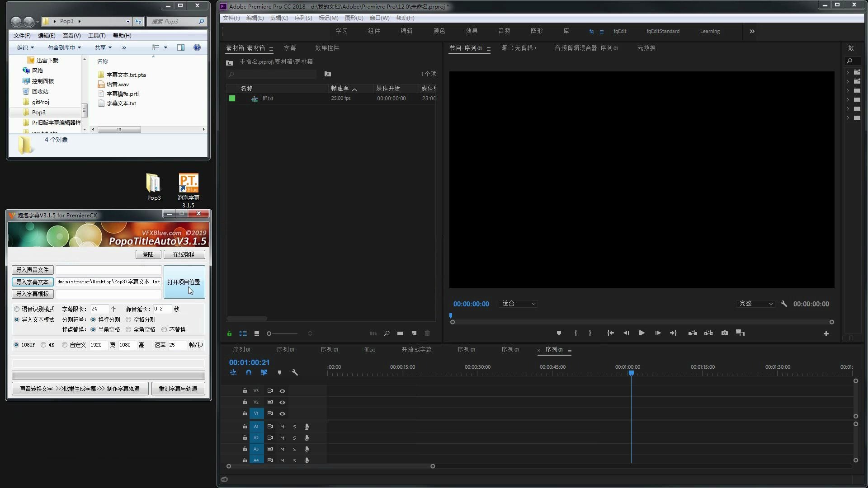Switch to the Effects workspace tab
The width and height of the screenshot is (868, 488).
pyautogui.click(x=472, y=31)
